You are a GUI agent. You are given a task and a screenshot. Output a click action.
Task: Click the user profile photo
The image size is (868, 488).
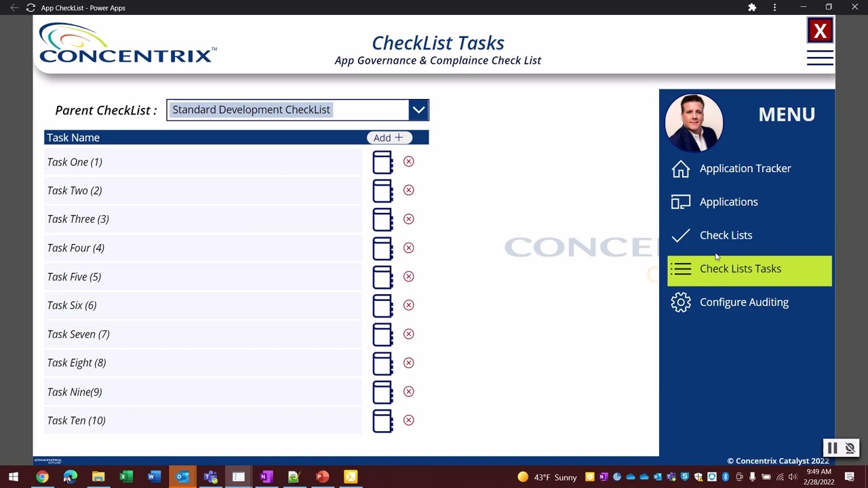[x=694, y=123]
